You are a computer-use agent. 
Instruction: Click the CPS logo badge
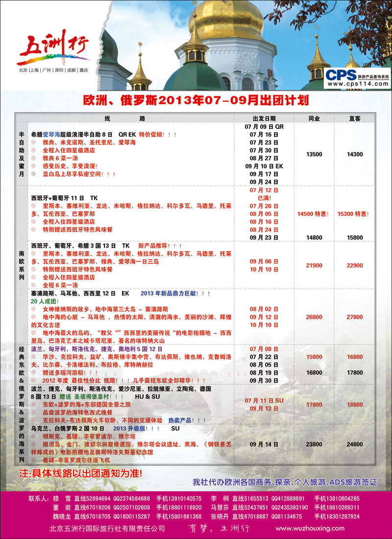357,78
